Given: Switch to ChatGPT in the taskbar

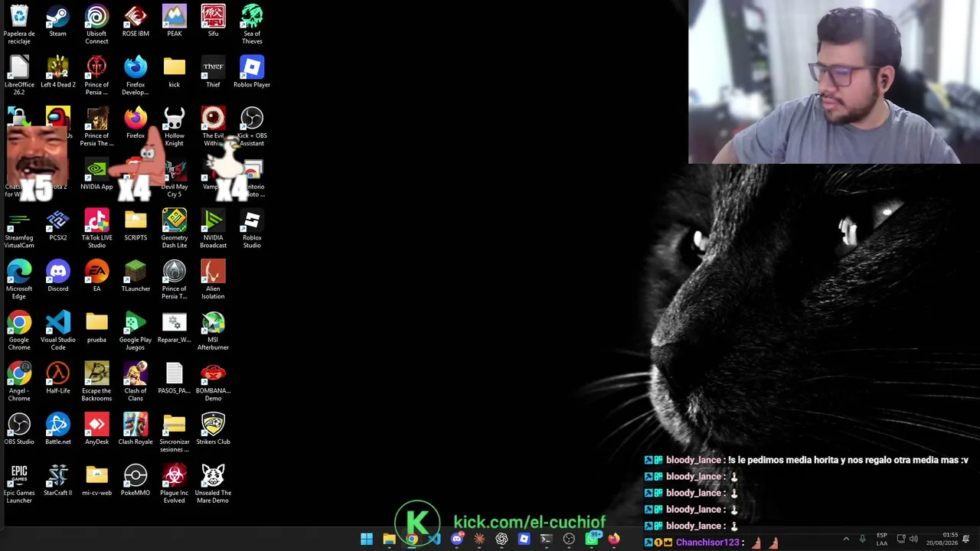Looking at the screenshot, I should coord(501,540).
